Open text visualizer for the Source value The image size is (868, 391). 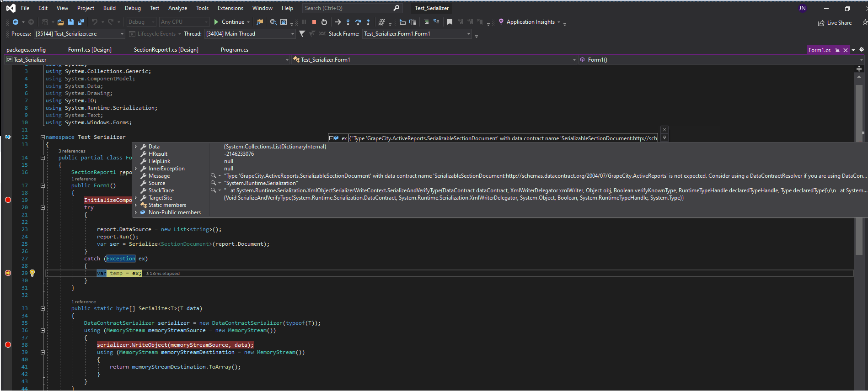tap(213, 183)
